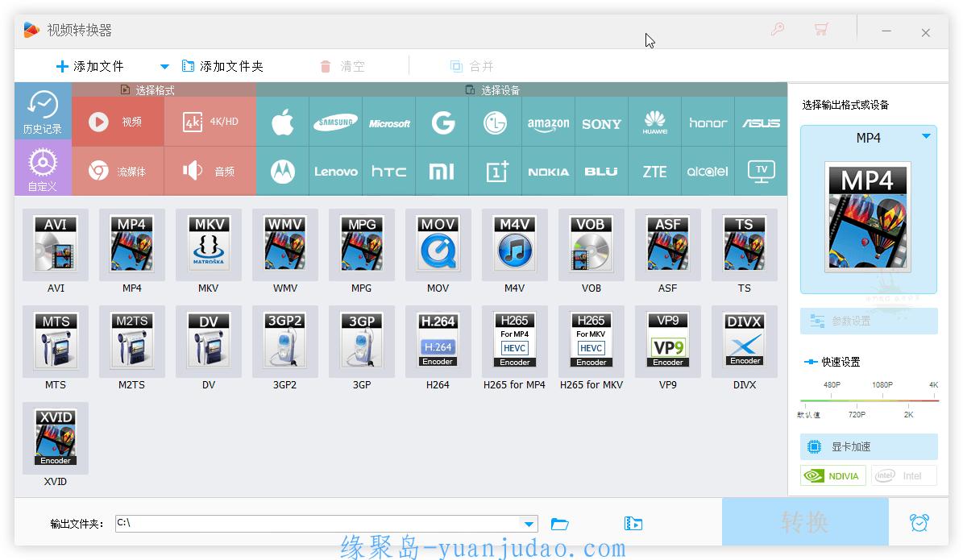Select the 3GP format icon
963x560 pixels.
[362, 342]
